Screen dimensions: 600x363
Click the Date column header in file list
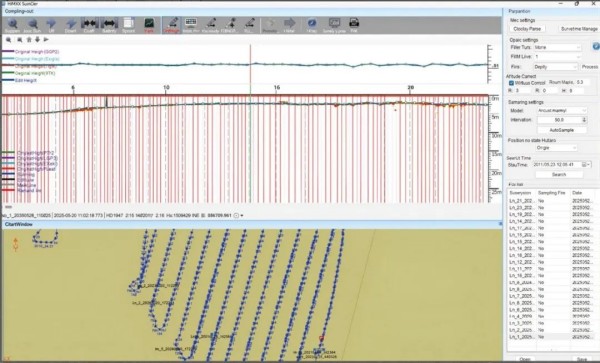coord(582,193)
